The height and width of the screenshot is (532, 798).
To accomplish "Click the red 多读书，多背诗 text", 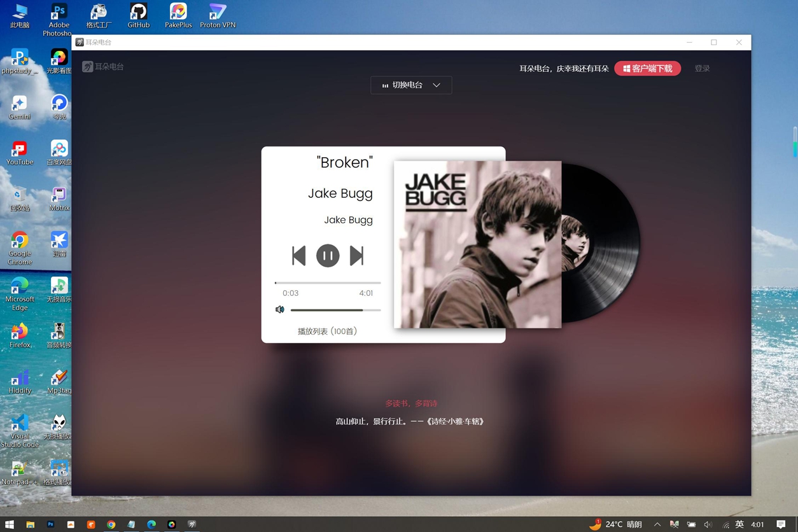I will pos(411,403).
